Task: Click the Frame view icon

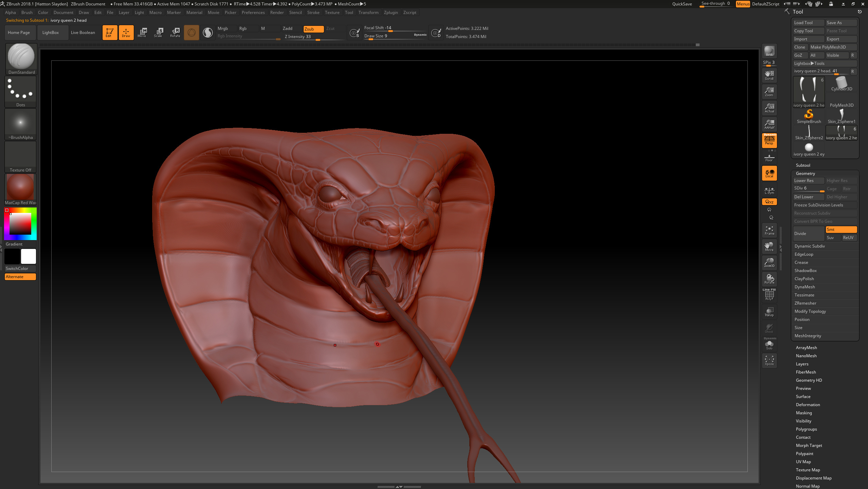Action: [x=769, y=230]
